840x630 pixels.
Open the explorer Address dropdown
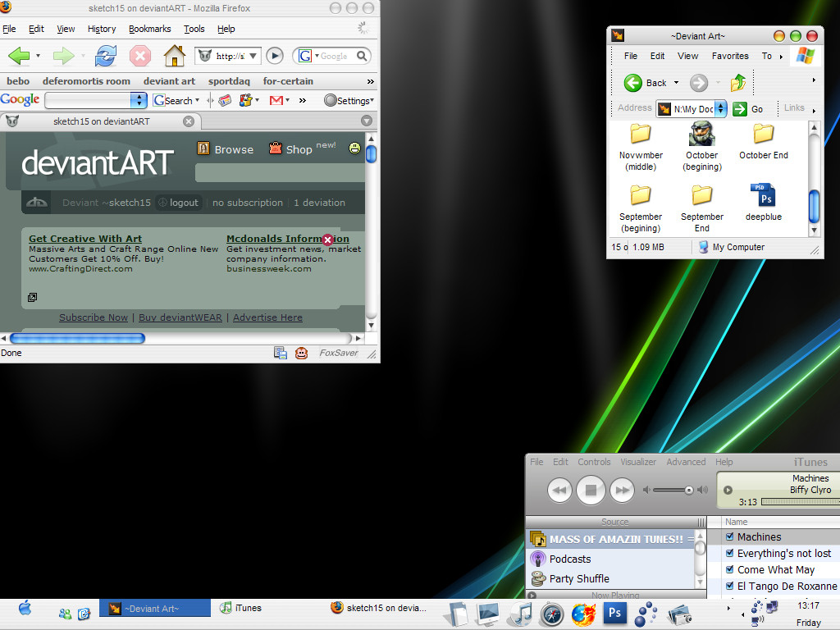[720, 109]
